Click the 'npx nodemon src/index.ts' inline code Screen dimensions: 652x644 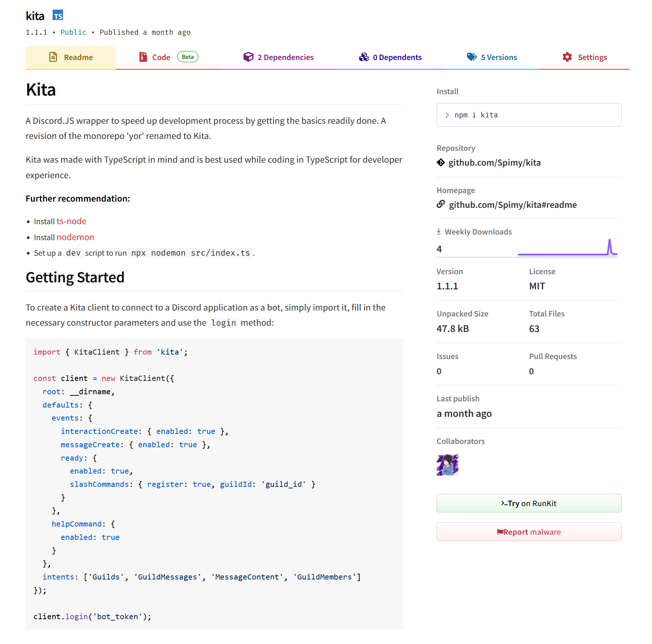tap(191, 253)
